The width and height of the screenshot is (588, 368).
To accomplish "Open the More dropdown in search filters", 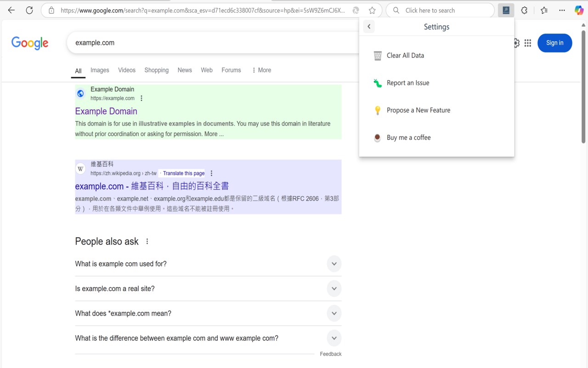I will [x=261, y=70].
